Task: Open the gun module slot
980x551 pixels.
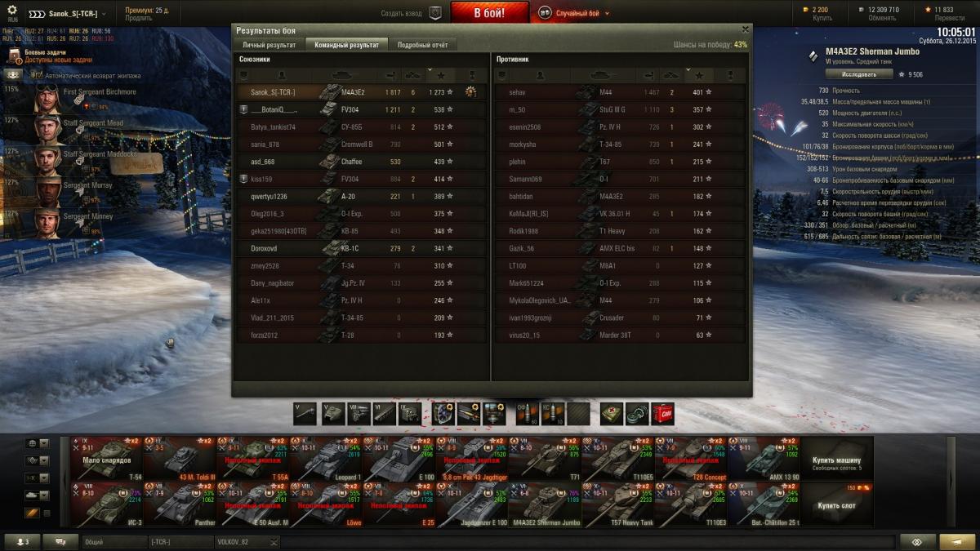Action: click(x=305, y=414)
